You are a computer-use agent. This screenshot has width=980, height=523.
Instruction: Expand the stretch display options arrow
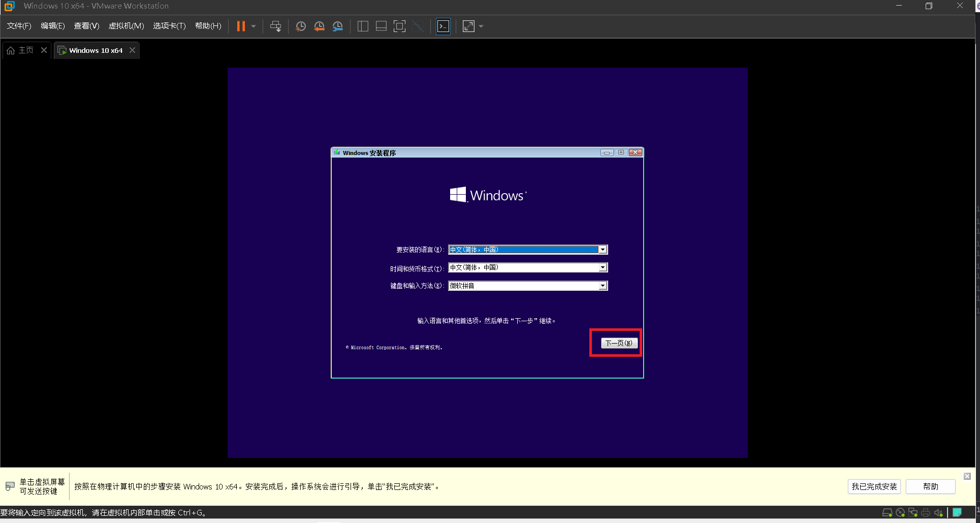481,26
